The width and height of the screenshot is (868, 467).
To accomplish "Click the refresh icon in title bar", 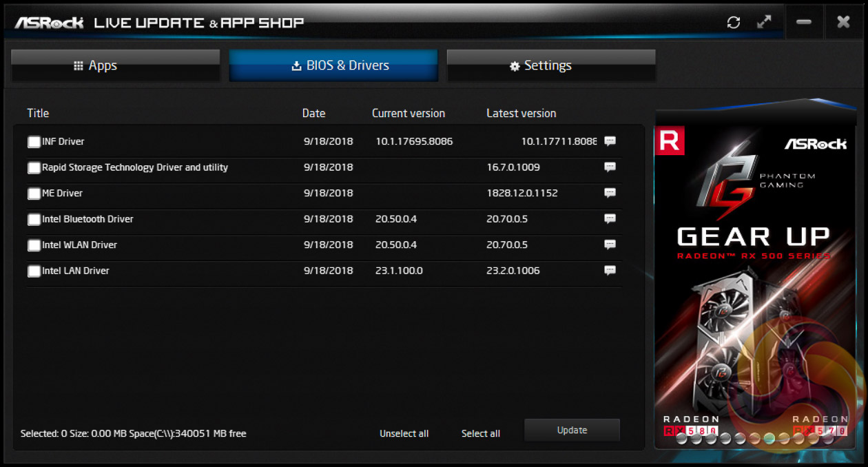I will (x=734, y=22).
